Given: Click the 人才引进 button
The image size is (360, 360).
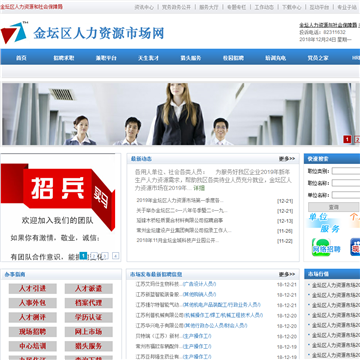Looking at the screenshot, I should pyautogui.click(x=33, y=289).
